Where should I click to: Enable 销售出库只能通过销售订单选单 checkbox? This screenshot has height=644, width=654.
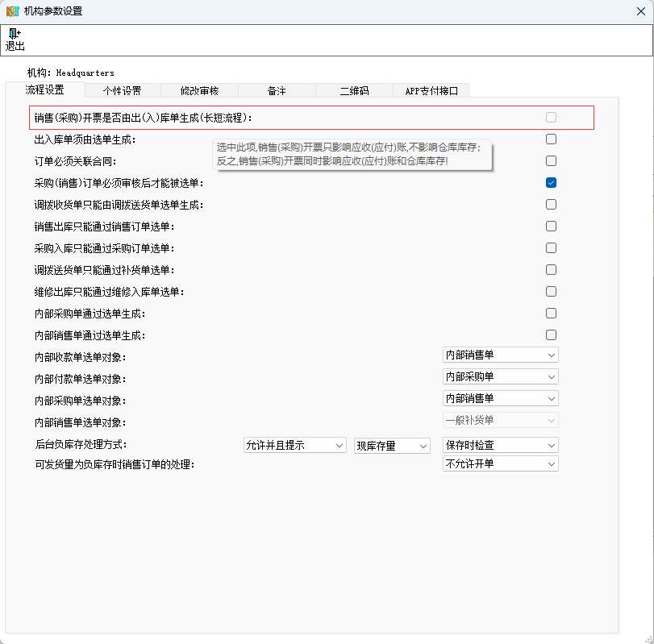(x=551, y=226)
